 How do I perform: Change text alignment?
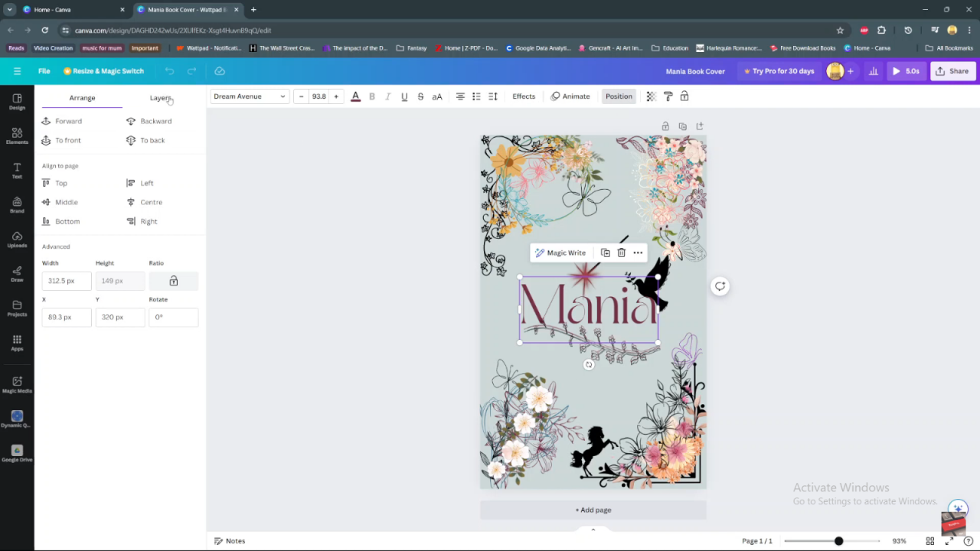460,96
